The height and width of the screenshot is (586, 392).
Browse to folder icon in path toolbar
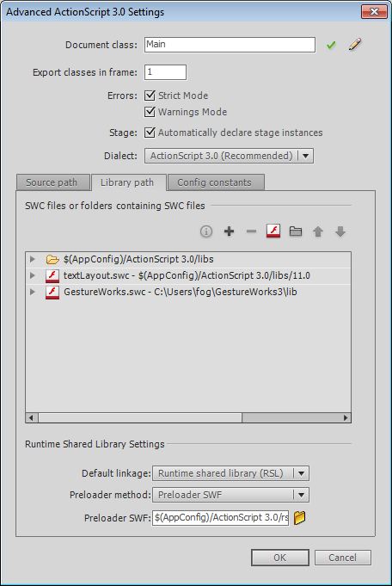pyautogui.click(x=296, y=231)
